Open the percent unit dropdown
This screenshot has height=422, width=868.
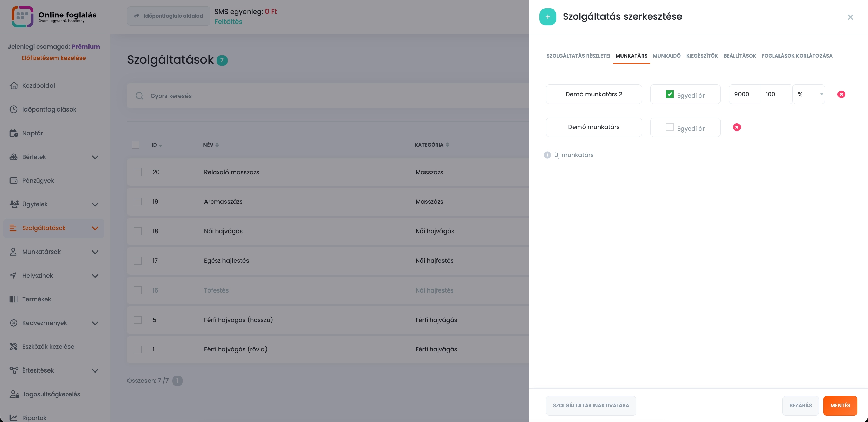click(x=809, y=94)
